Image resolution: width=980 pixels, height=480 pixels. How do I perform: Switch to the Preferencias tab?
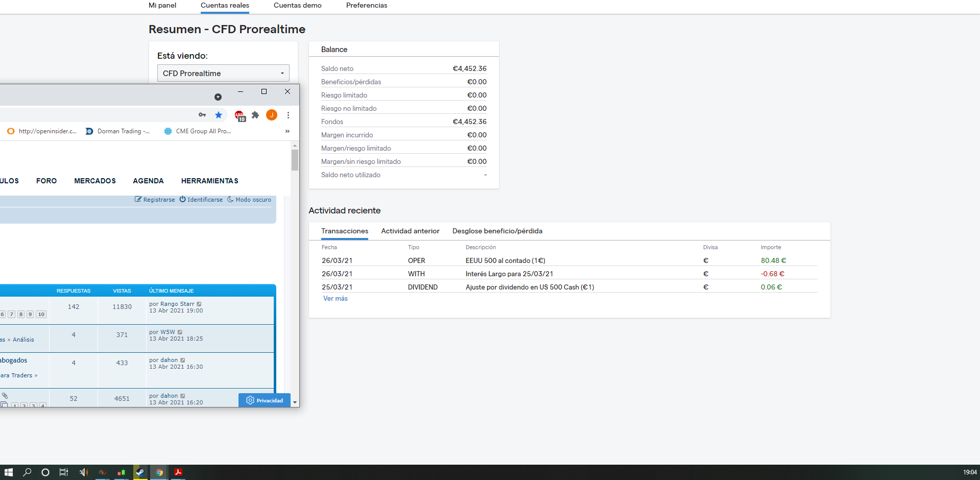point(367,6)
